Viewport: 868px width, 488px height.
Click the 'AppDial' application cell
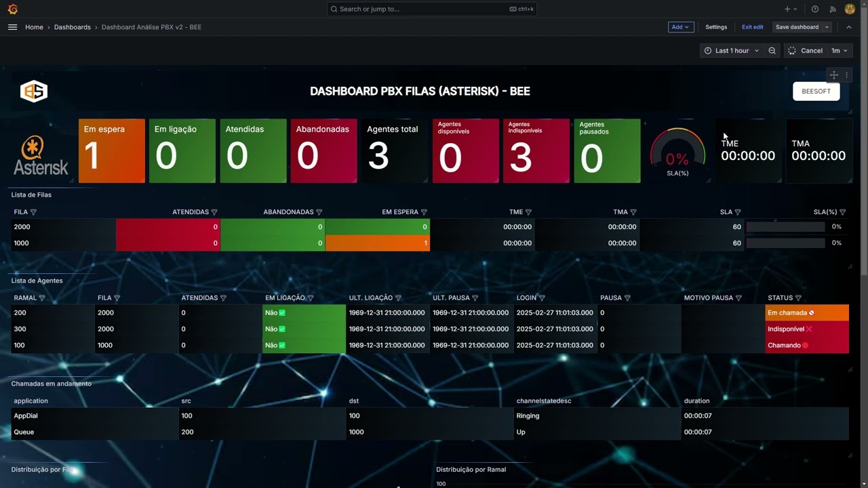[95, 416]
